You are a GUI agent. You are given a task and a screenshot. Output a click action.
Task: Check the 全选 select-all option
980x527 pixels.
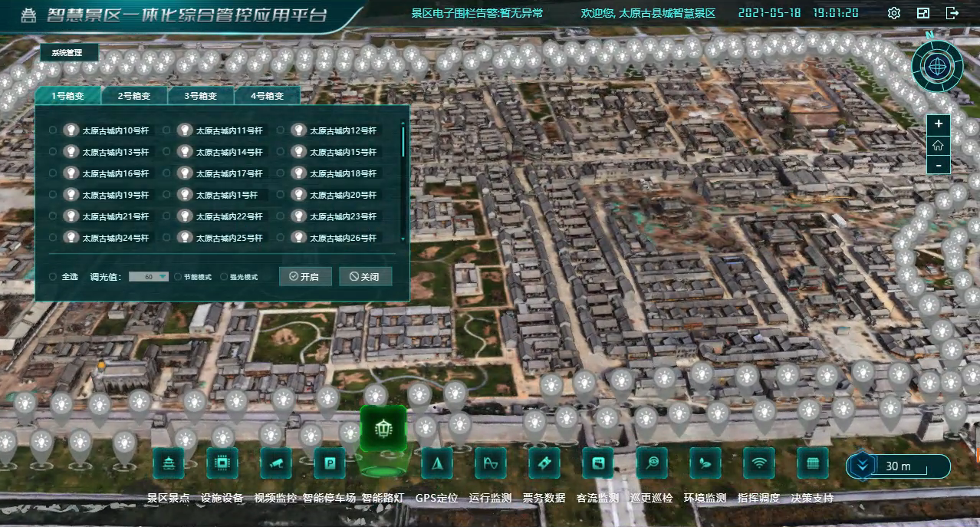click(53, 276)
